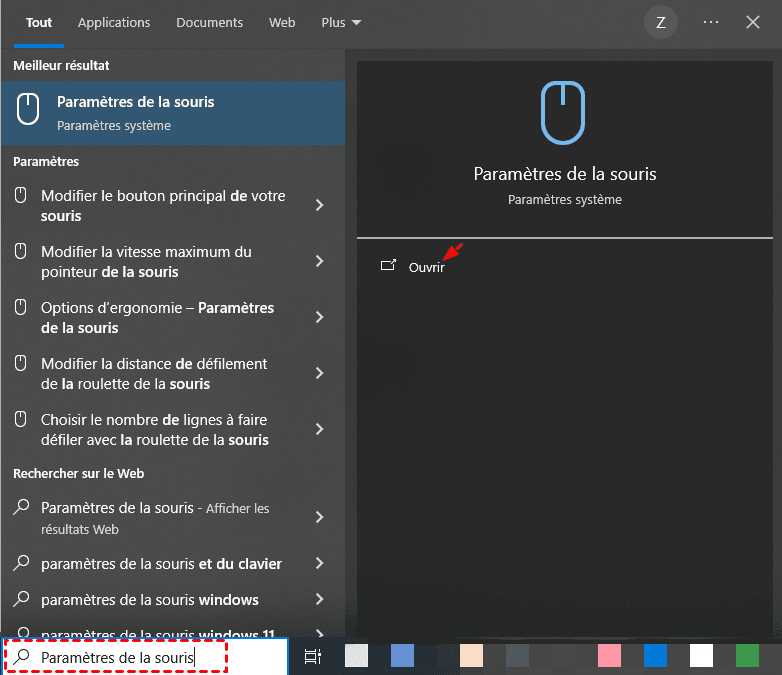Expand arrow for Choisir le nombre de lignes
The height and width of the screenshot is (675, 782).
[320, 429]
